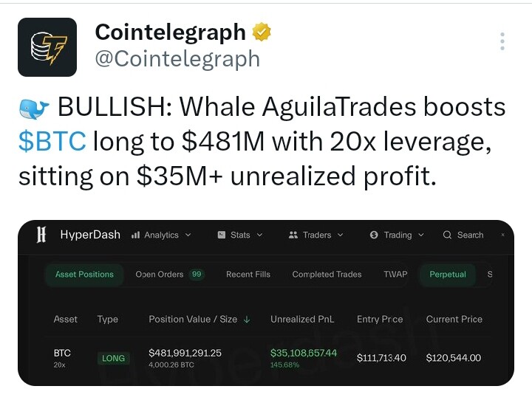Click the Traders people icon
This screenshot has height=403, width=532.
pos(293,235)
